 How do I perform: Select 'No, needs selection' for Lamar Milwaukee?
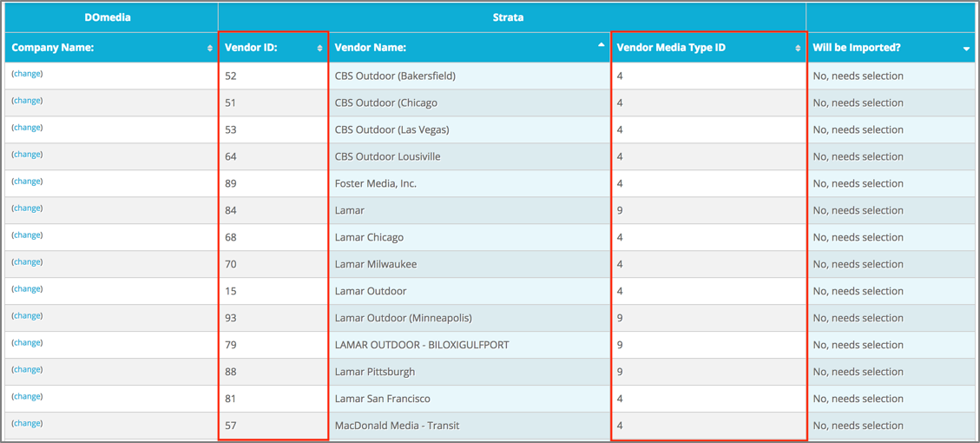(x=858, y=265)
